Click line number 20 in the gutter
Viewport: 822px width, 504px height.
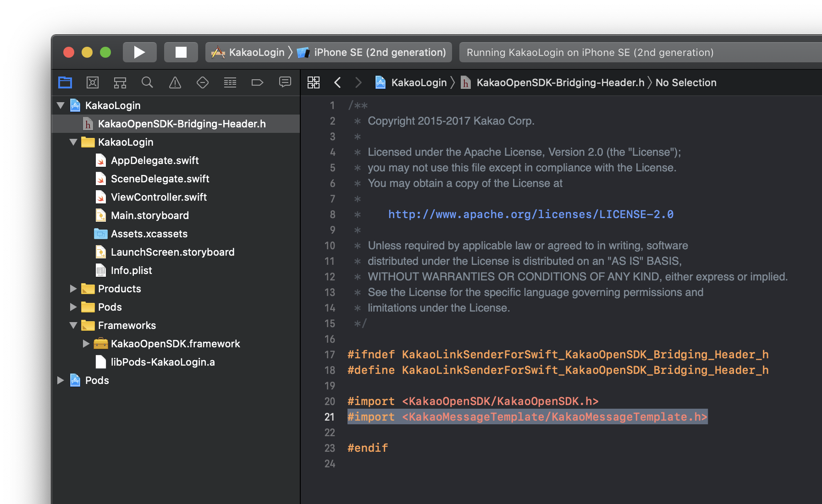coord(330,401)
